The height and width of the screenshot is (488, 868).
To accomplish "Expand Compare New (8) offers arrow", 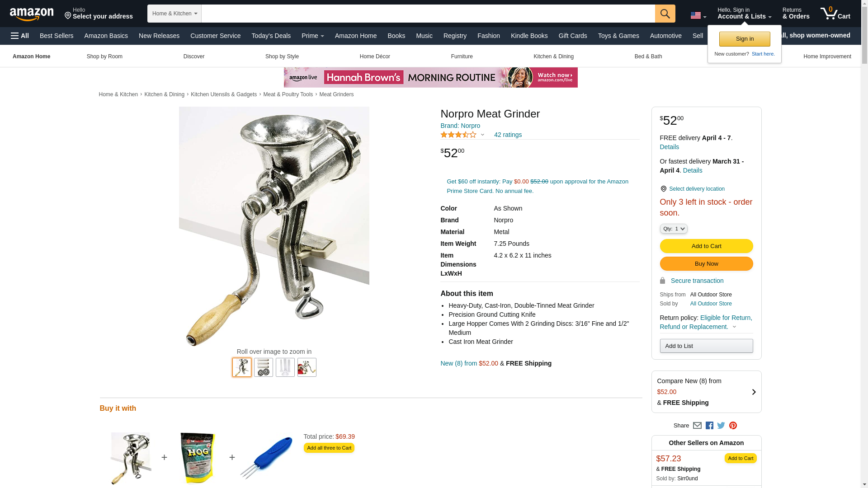I will pyautogui.click(x=754, y=392).
